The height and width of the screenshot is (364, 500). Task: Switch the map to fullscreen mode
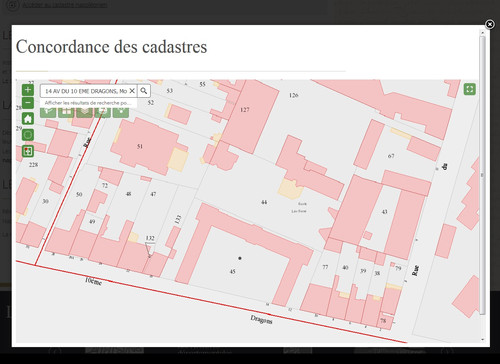[470, 89]
